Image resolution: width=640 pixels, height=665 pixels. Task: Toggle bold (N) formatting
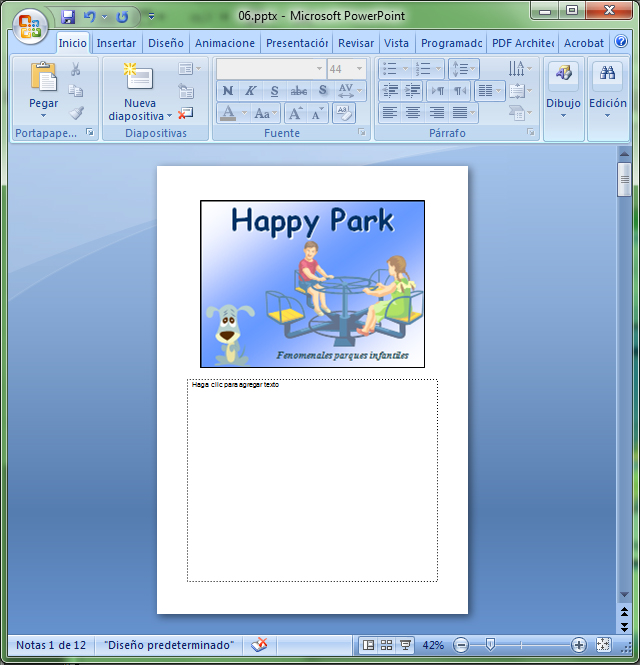pos(228,91)
